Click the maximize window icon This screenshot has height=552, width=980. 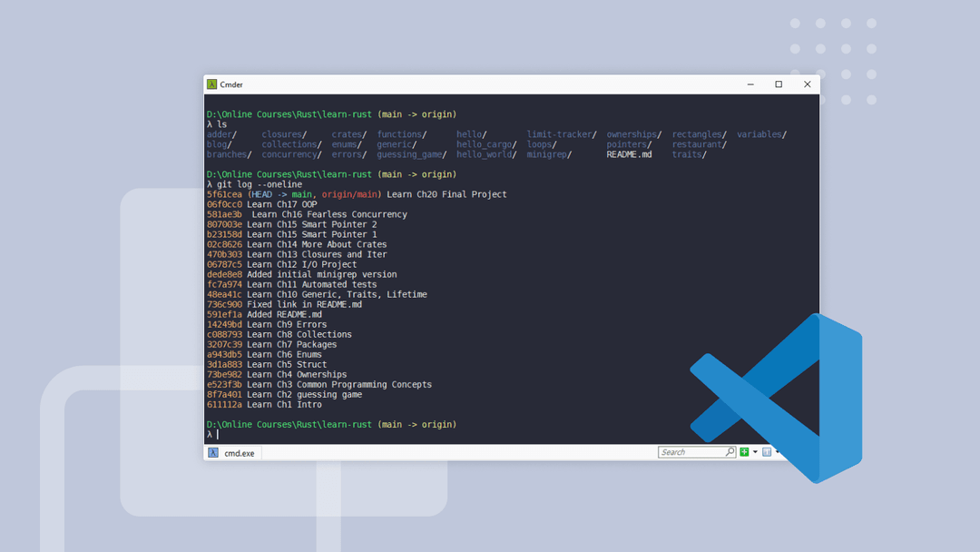779,84
